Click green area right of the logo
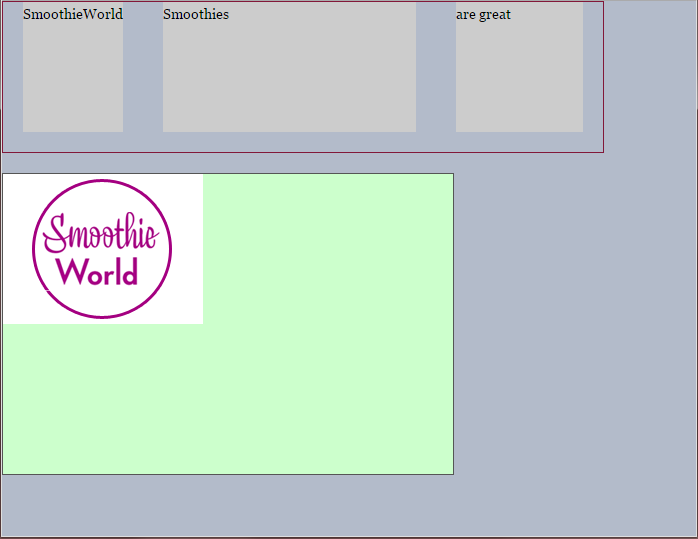This screenshot has width=698, height=539. point(330,250)
